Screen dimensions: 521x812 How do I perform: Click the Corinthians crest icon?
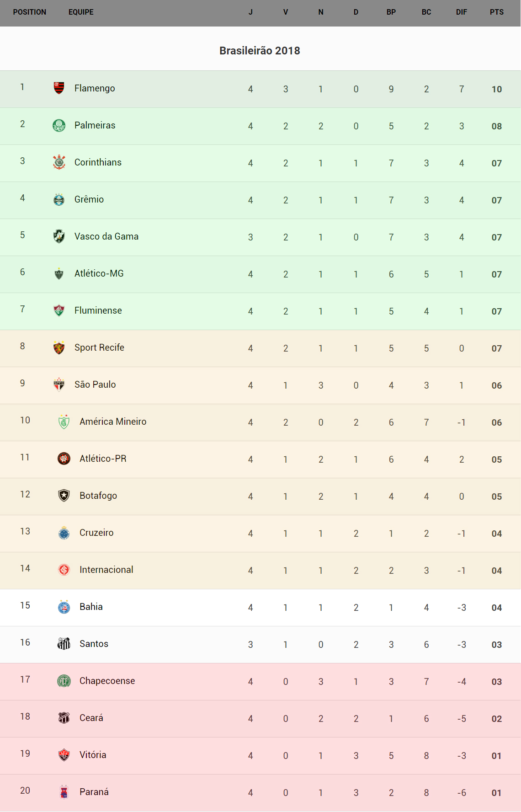pos(59,162)
